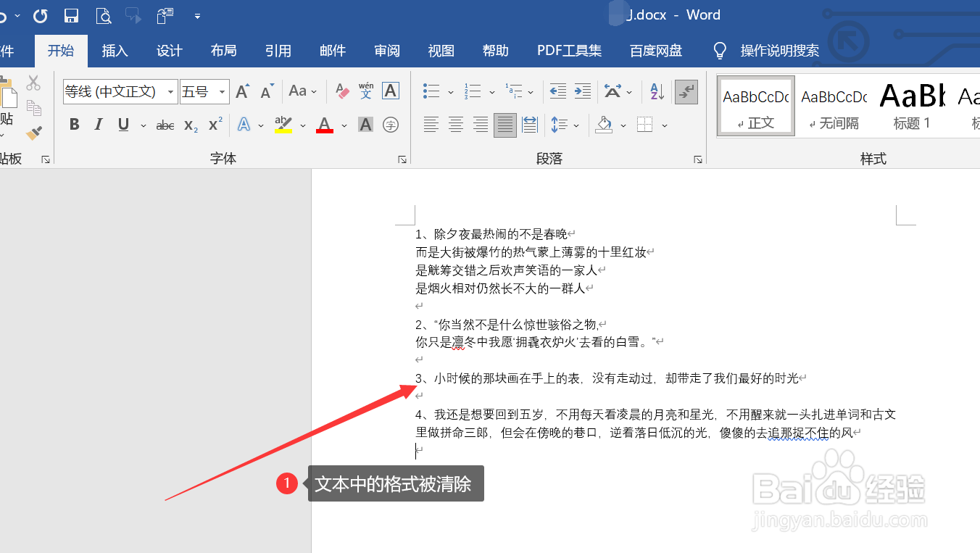Open the 百度网盘 tab
The width and height of the screenshot is (980, 553).
coord(656,51)
